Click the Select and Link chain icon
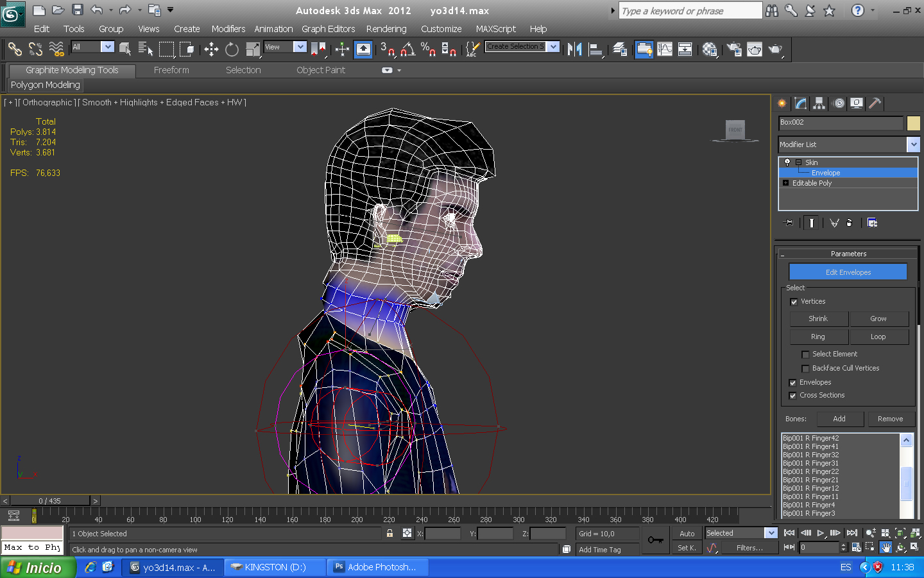Viewport: 924px width, 578px height. [15, 49]
